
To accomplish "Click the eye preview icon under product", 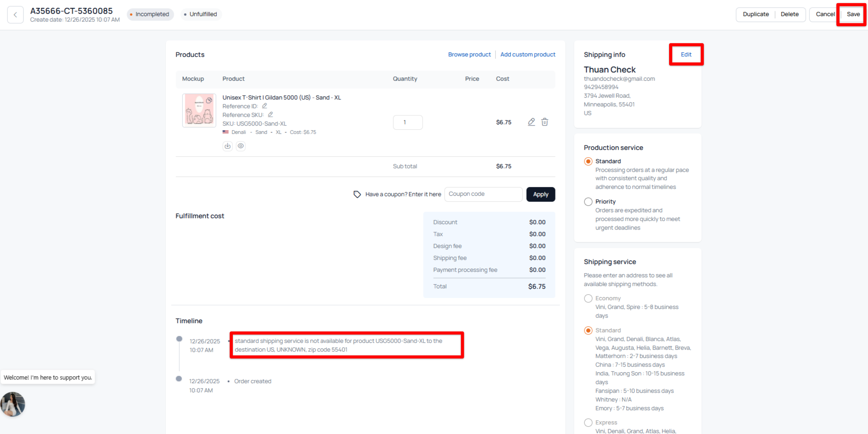I will click(241, 146).
